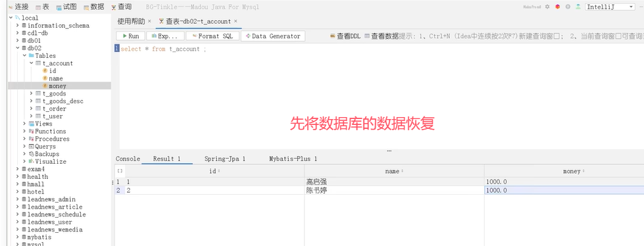Image resolution: width=644 pixels, height=246 pixels.
Task: Click the Querys node icon
Action: [31, 146]
